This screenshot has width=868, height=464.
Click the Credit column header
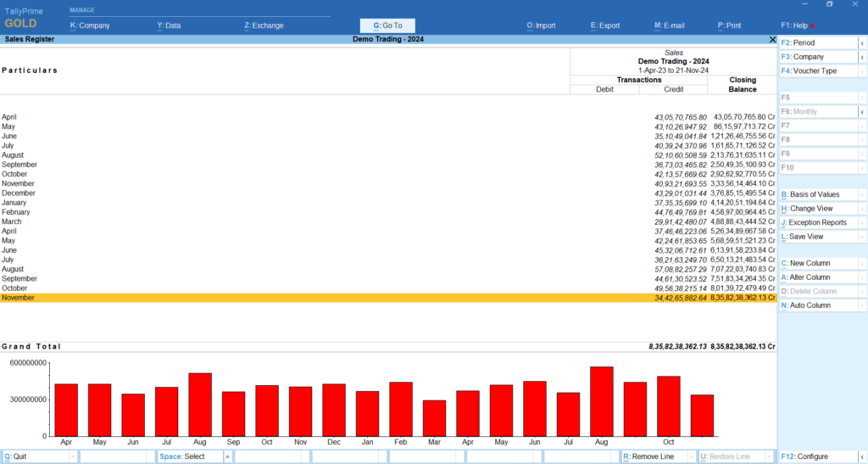click(674, 89)
